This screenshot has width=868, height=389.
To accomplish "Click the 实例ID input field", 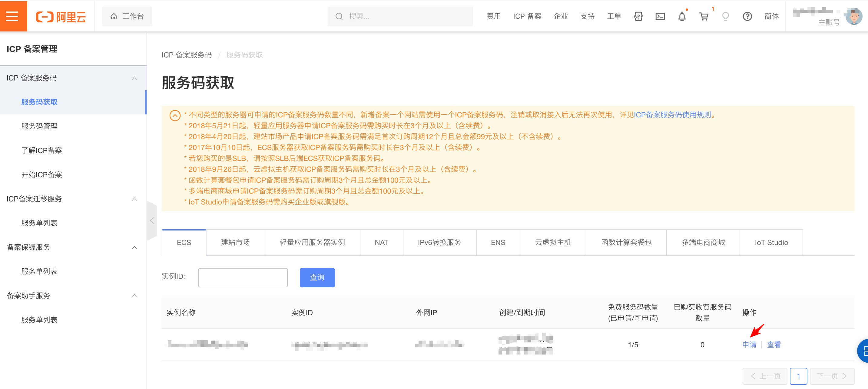I will pyautogui.click(x=243, y=278).
